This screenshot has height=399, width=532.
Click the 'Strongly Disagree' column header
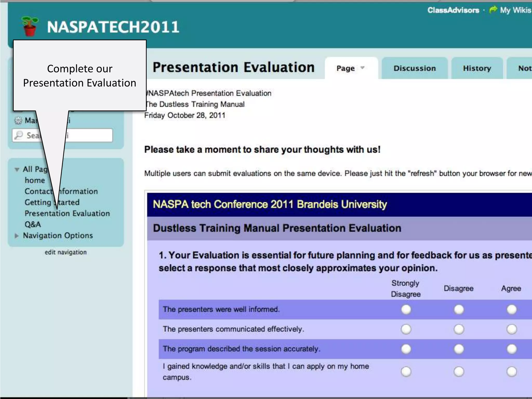pos(405,289)
